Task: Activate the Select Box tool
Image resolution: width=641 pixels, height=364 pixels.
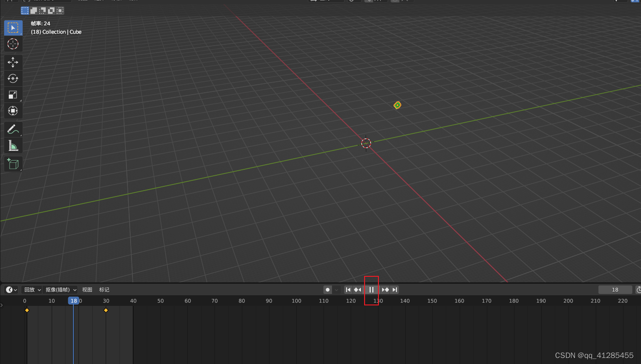Action: pyautogui.click(x=13, y=28)
